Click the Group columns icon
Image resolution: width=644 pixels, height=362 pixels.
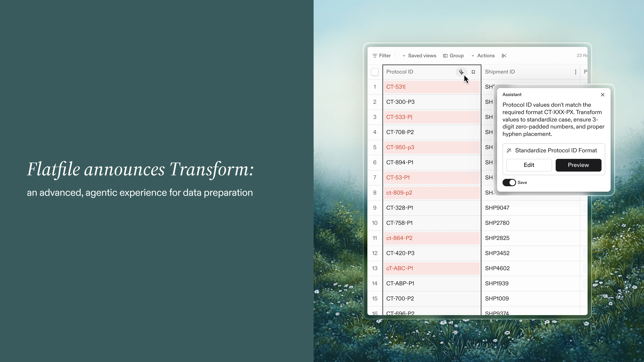[x=445, y=56]
